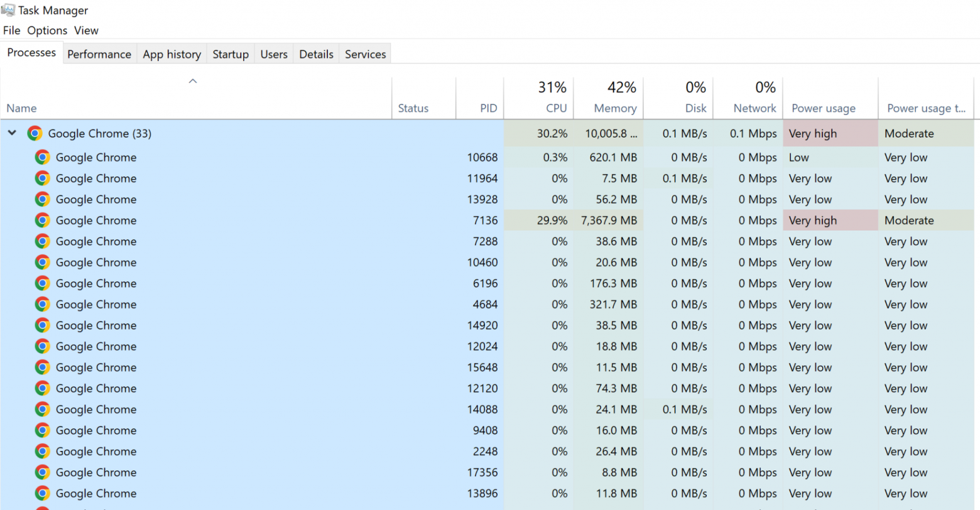Image resolution: width=980 pixels, height=510 pixels.
Task: Click the 0.3% CPU cell
Action: [x=538, y=157]
